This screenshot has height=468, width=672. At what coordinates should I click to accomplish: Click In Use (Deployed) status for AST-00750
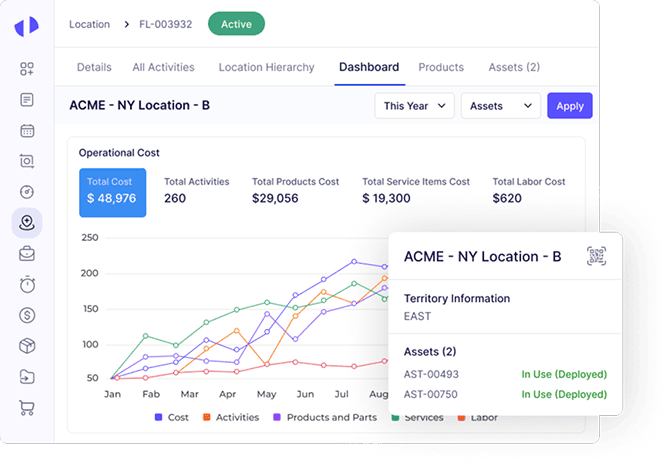coord(564,394)
